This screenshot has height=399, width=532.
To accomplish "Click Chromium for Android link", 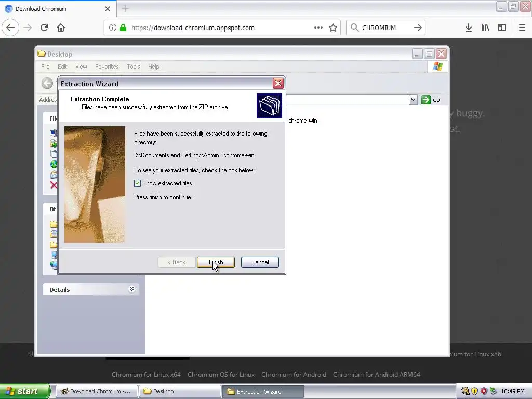I will 294,374.
